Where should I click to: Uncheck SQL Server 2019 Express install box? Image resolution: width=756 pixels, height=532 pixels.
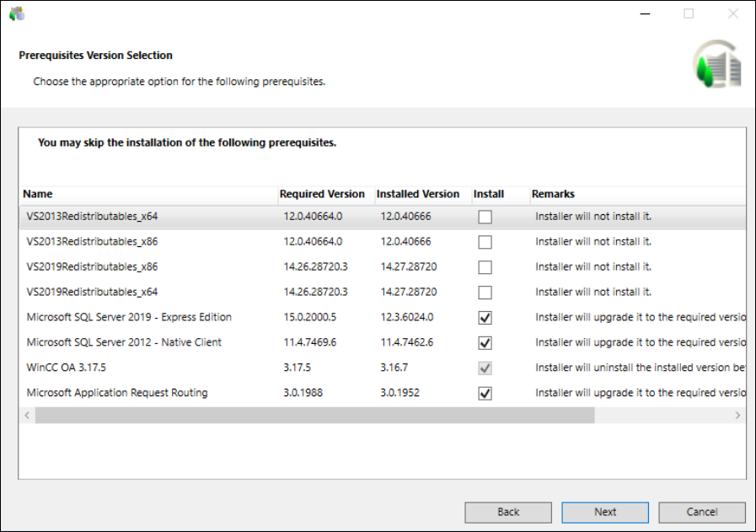click(x=485, y=318)
